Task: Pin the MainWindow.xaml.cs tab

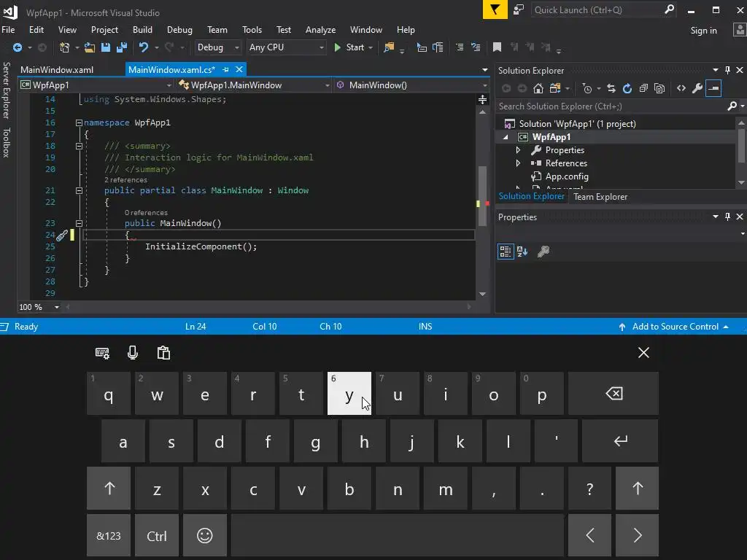Action: [226, 69]
